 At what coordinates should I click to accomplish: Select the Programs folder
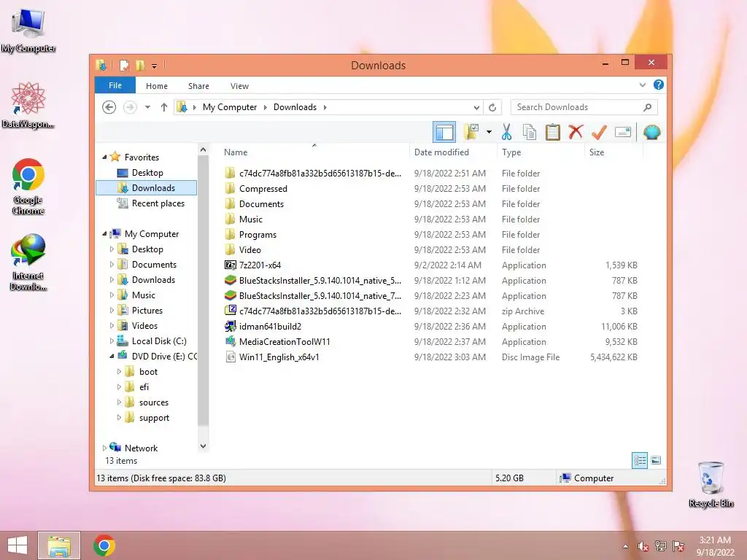pyautogui.click(x=258, y=234)
